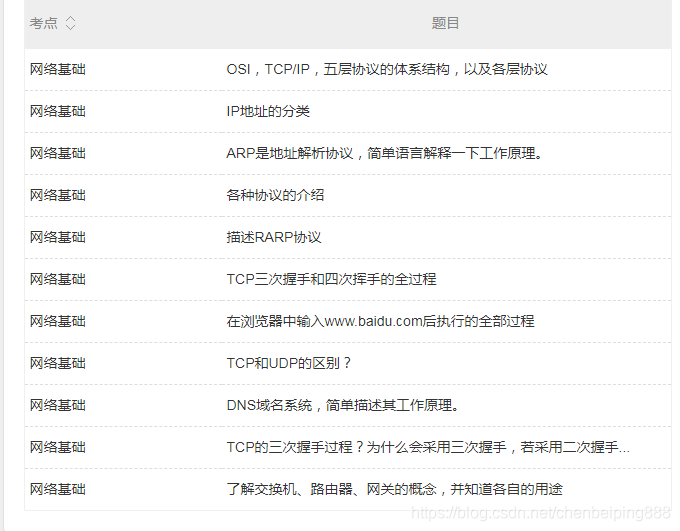
Task: Click 网络基础 in the ARP row
Action: [58, 154]
